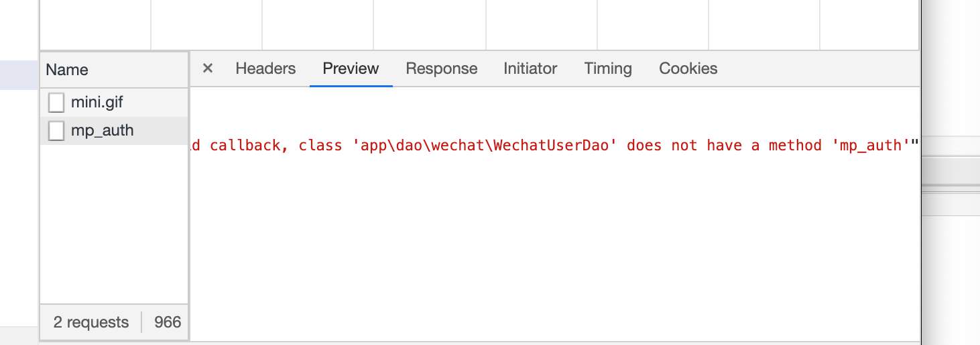Click the quoted 'mp_auth' method in the error text

pos(870,145)
